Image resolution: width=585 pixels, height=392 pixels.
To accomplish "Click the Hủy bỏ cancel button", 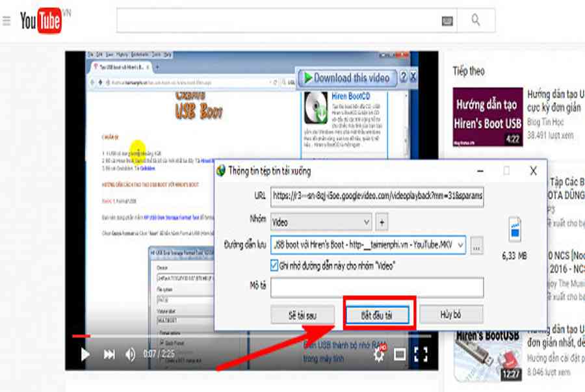I will (451, 315).
